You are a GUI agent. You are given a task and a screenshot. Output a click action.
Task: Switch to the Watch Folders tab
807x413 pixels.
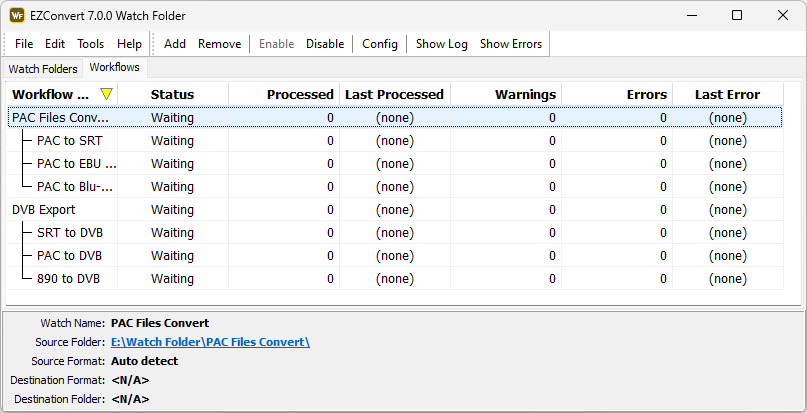click(43, 69)
